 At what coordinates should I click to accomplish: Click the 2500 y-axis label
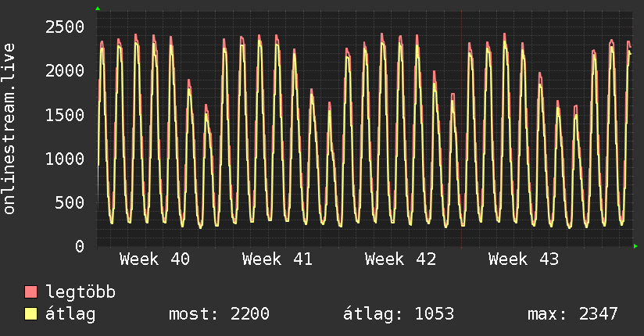(x=65, y=27)
